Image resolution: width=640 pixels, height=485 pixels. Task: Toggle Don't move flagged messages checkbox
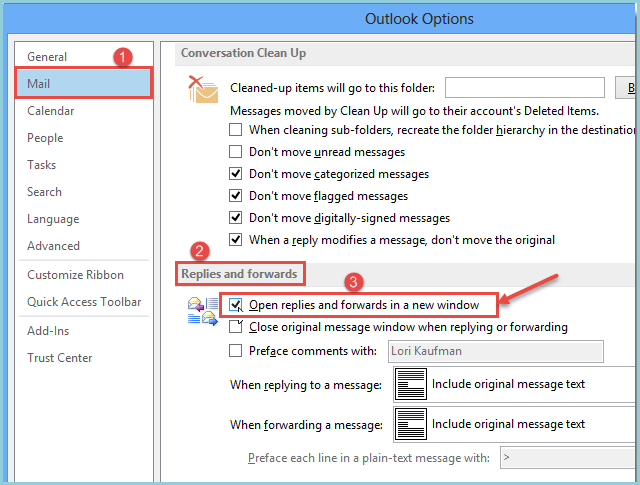coord(236,196)
